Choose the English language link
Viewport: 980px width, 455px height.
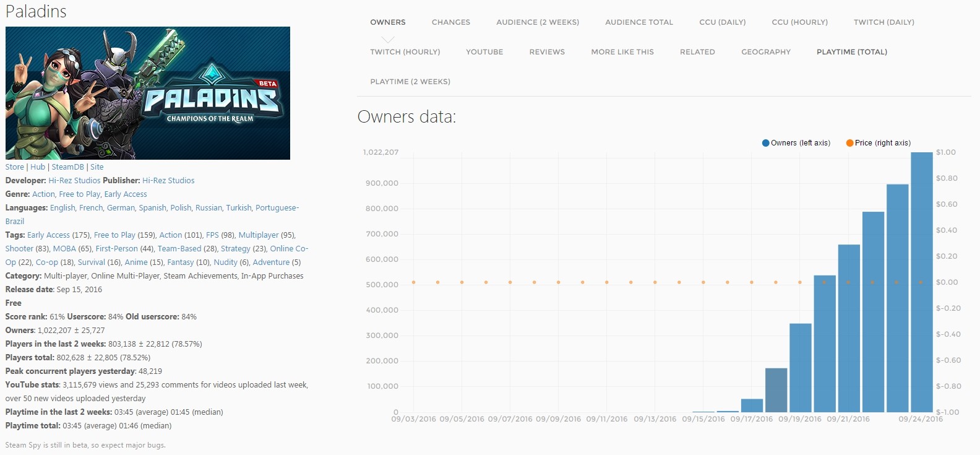(x=62, y=208)
